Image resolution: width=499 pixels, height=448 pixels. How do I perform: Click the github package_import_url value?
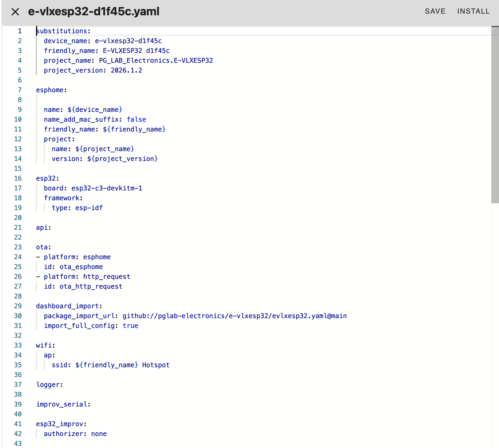(x=235, y=316)
